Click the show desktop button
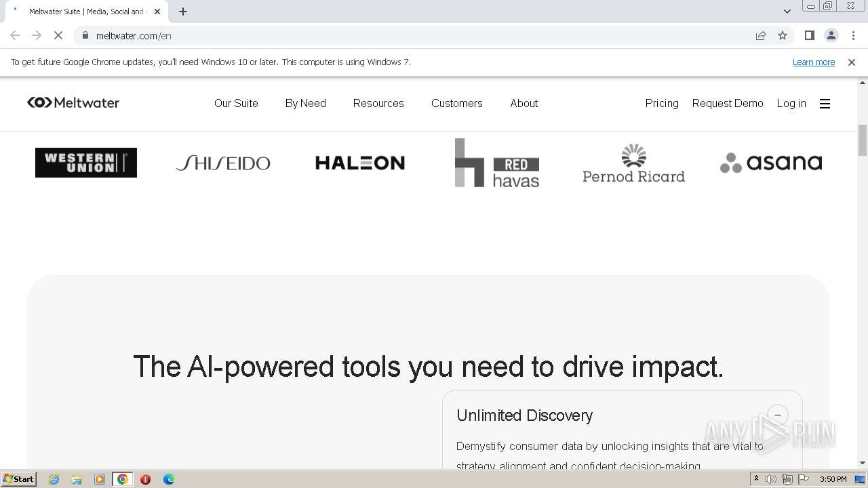 861,479
